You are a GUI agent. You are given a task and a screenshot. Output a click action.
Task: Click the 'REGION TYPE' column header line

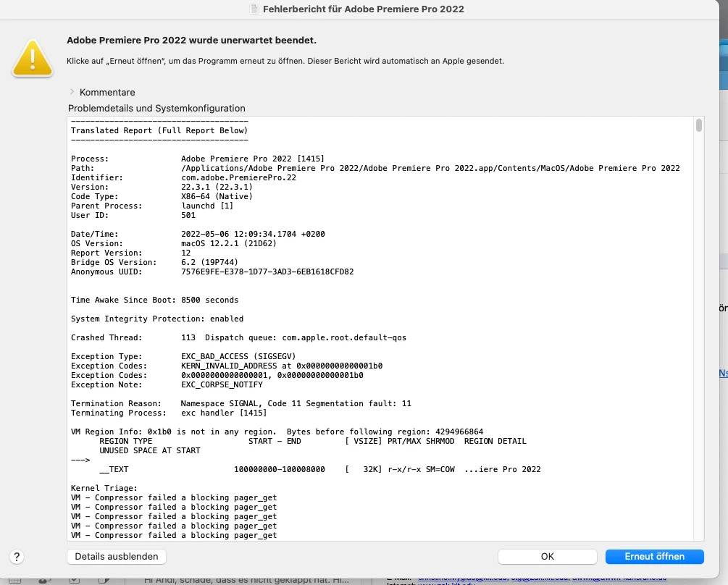pos(312,441)
